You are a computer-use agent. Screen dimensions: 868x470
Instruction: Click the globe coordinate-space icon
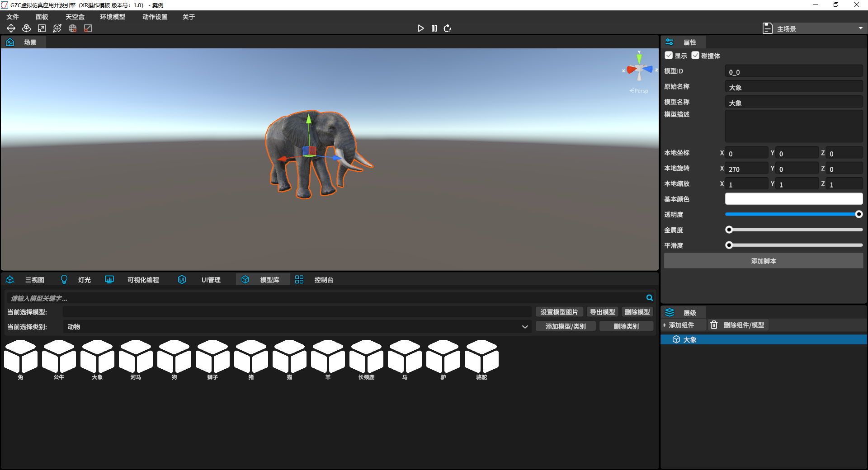72,28
